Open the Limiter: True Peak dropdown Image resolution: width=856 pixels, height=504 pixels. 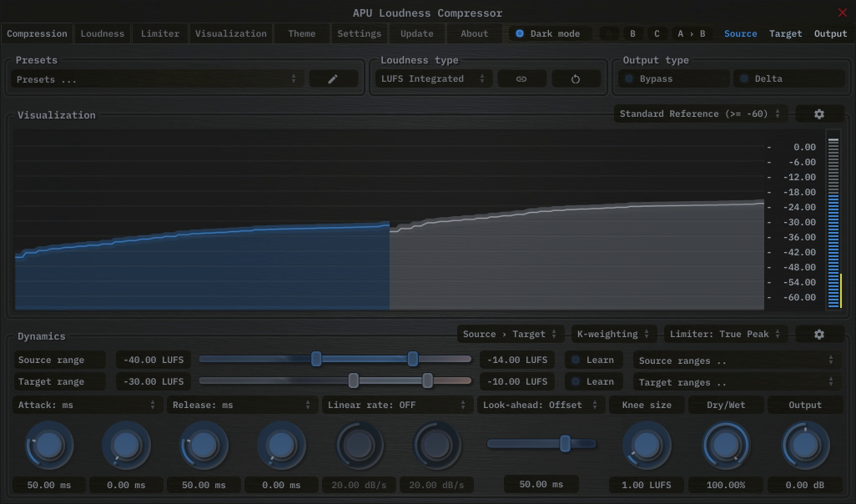point(724,333)
